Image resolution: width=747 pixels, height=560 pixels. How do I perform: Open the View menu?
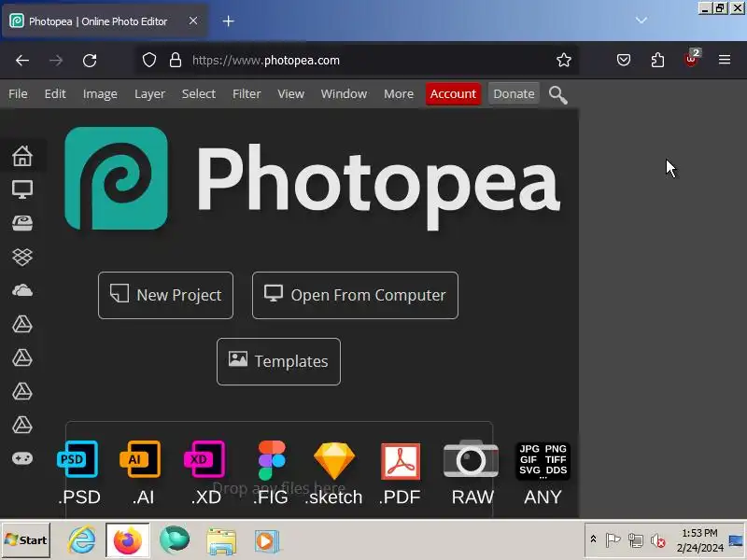[x=290, y=94]
